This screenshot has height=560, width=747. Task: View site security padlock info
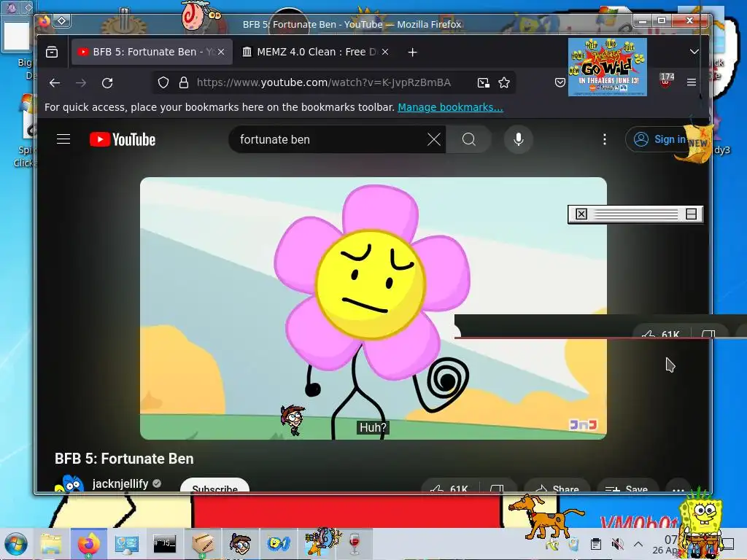point(183,83)
